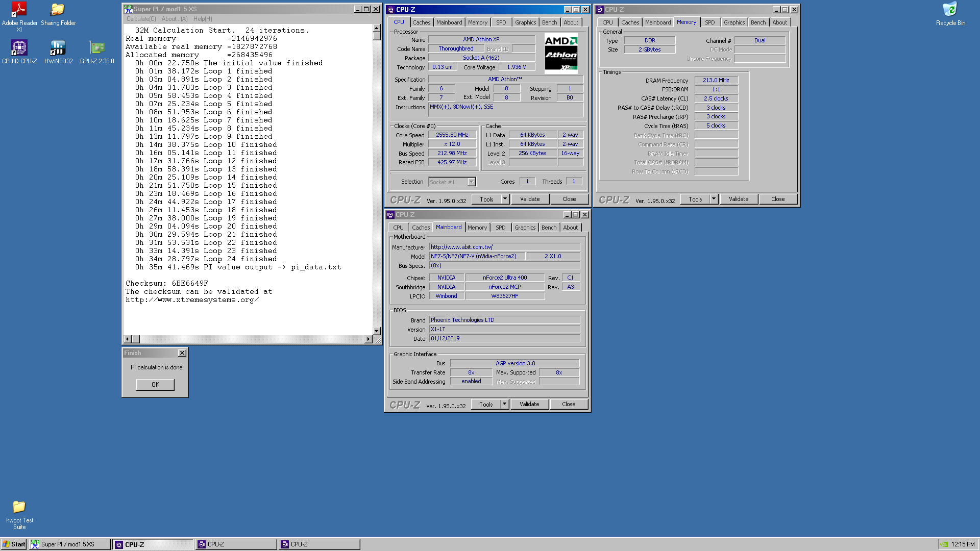The height and width of the screenshot is (551, 980).
Task: Select SPD tab in Memory window
Action: (710, 22)
